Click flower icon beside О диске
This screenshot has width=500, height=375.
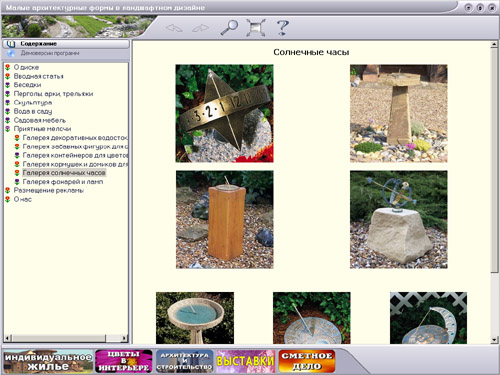[8, 67]
